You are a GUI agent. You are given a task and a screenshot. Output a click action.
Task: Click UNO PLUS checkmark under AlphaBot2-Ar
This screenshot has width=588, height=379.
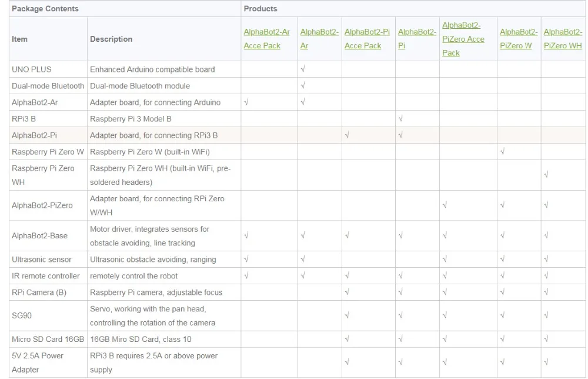coord(303,69)
